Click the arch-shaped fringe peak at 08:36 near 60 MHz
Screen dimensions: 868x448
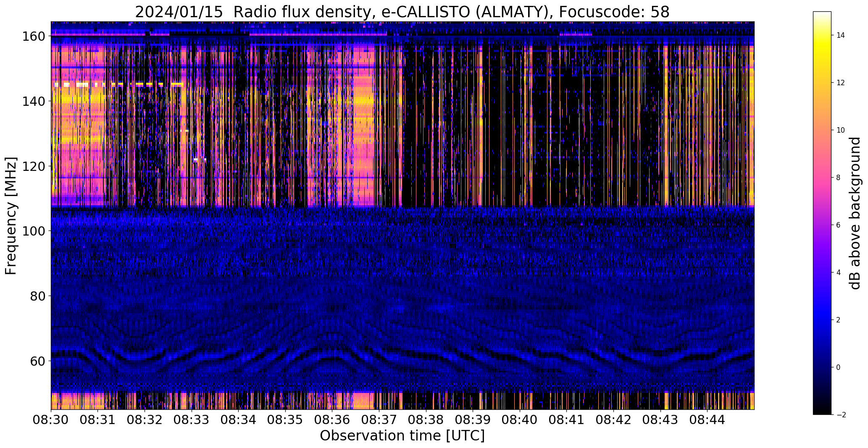click(333, 358)
